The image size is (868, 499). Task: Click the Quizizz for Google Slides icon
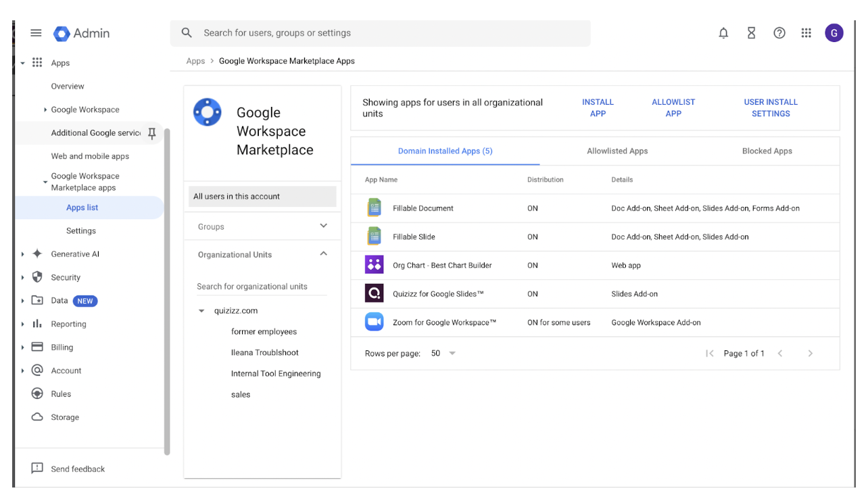[x=375, y=293]
